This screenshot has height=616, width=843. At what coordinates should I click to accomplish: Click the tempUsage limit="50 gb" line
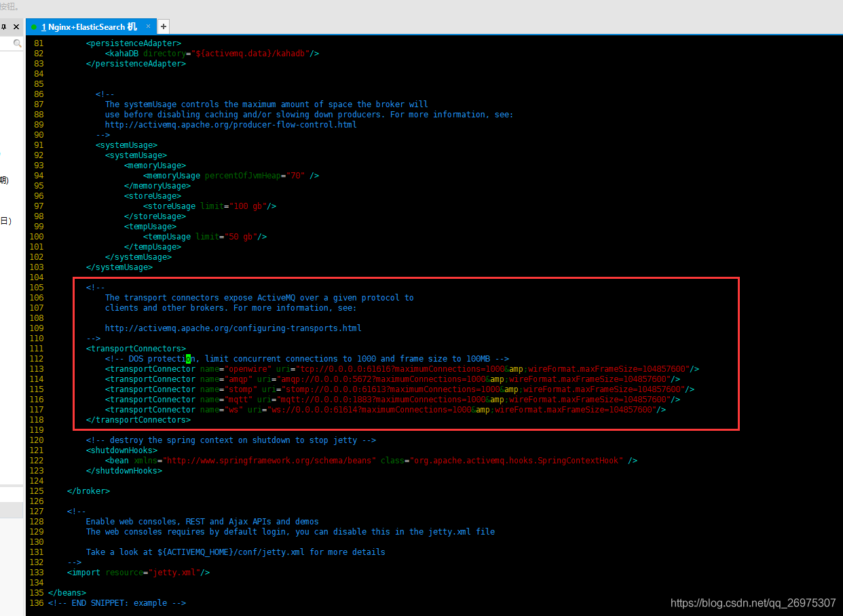pos(205,237)
